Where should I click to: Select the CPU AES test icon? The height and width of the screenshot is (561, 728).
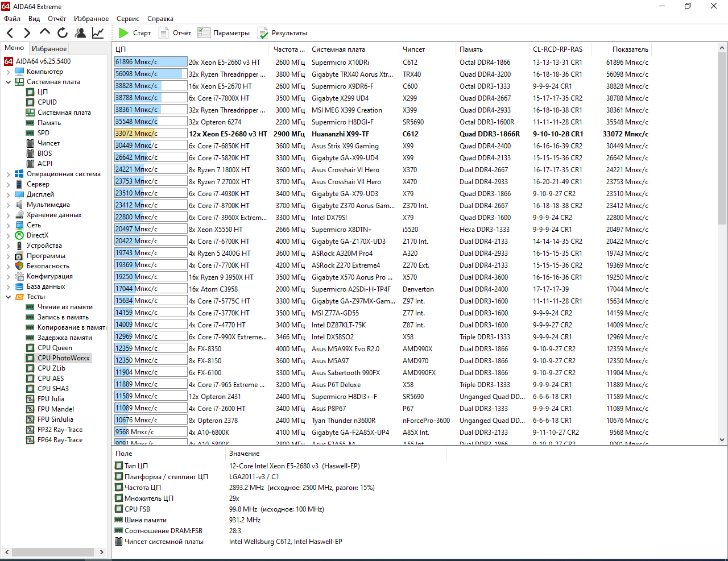click(30, 379)
